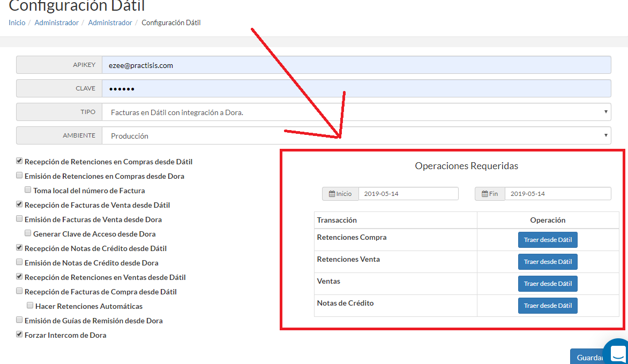Click Traer desde Dátil for Retenciones Compra
Image resolution: width=628 pixels, height=364 pixels.
coord(547,240)
